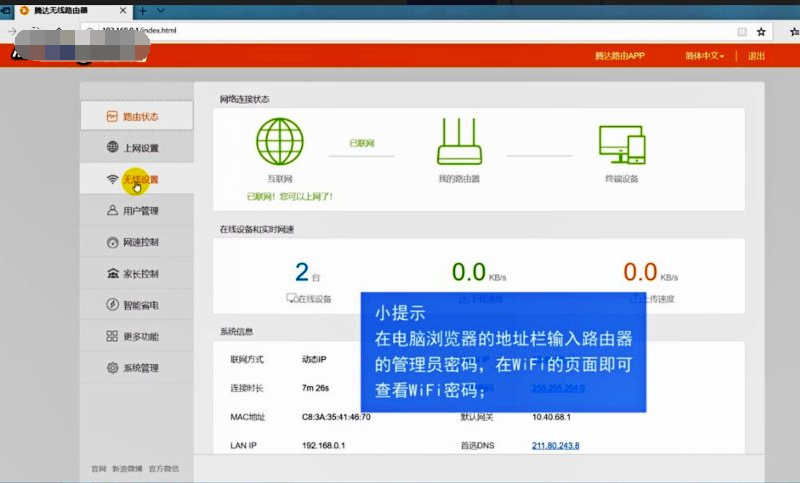Image resolution: width=800 pixels, height=483 pixels.
Task: Click the gear icon for 系统管理
Action: (113, 368)
